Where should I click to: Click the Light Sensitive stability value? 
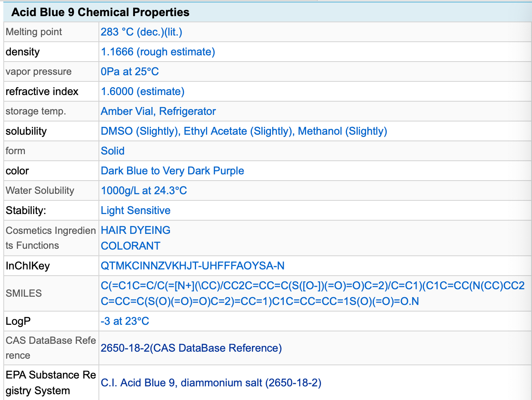pos(136,210)
